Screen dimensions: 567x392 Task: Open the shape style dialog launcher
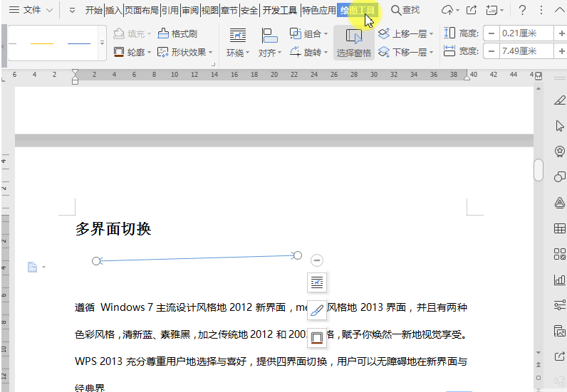coord(214,64)
